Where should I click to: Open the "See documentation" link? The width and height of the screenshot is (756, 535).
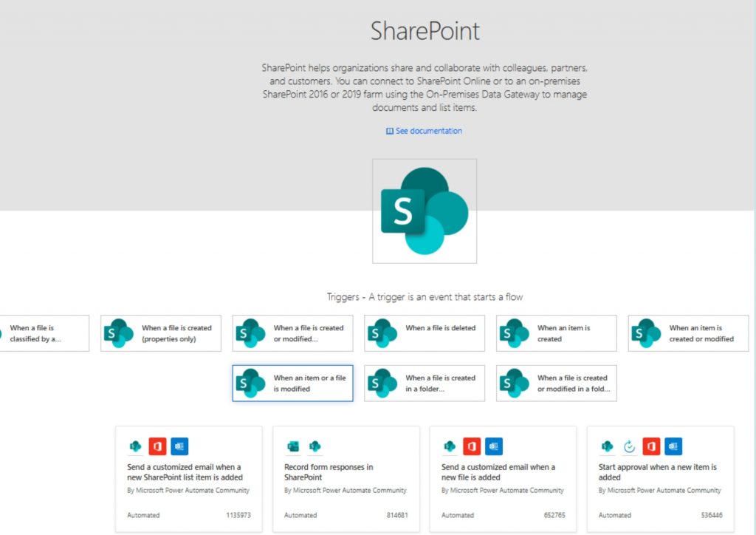coord(429,130)
